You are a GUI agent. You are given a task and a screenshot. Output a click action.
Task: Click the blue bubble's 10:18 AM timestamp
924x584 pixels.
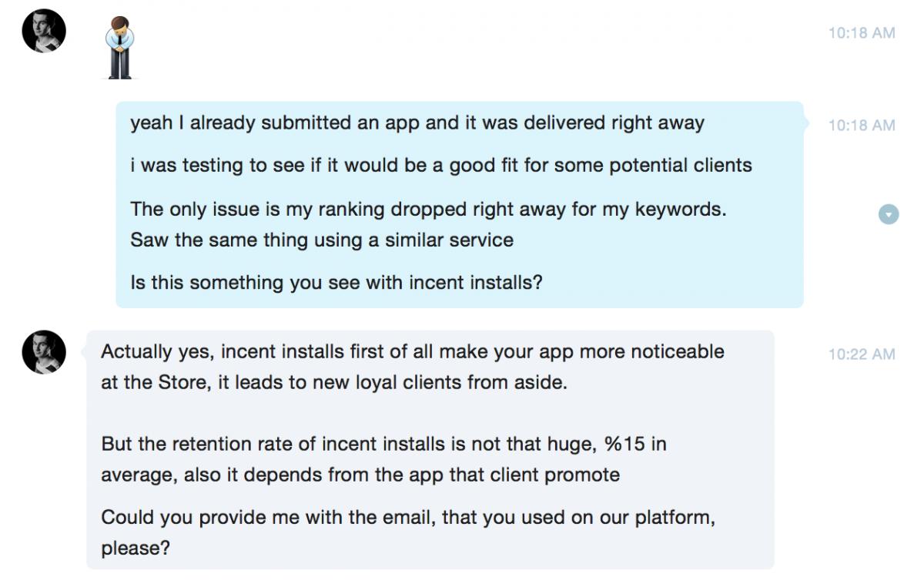click(862, 125)
